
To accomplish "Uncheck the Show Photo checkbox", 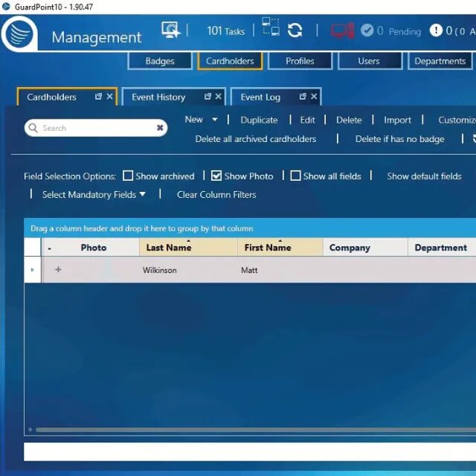I will click(216, 176).
